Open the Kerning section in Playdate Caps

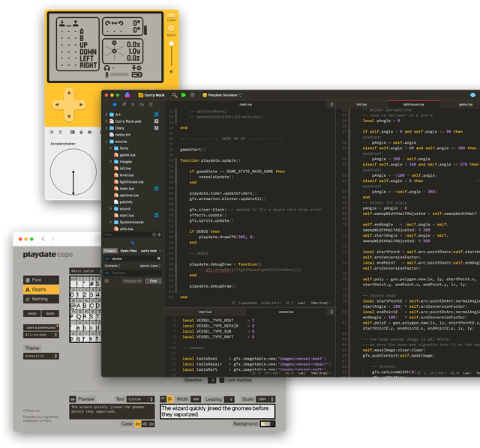pos(41,299)
